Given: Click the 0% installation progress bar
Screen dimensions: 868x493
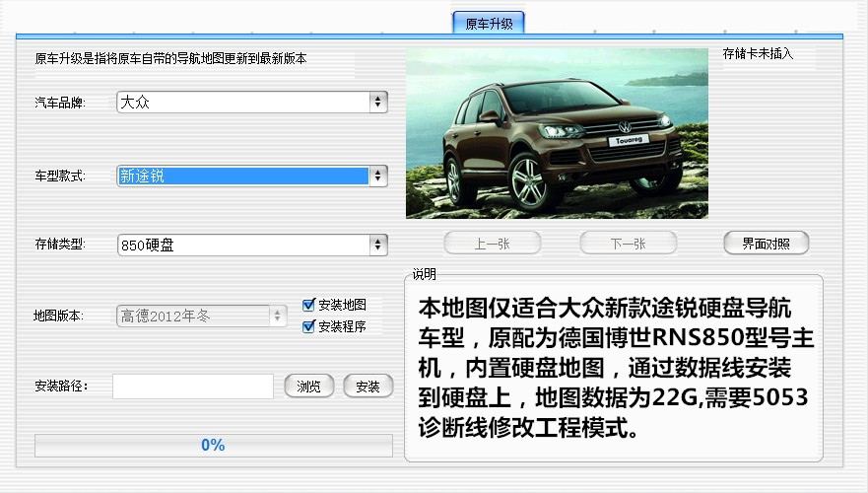Looking at the screenshot, I should click(214, 446).
